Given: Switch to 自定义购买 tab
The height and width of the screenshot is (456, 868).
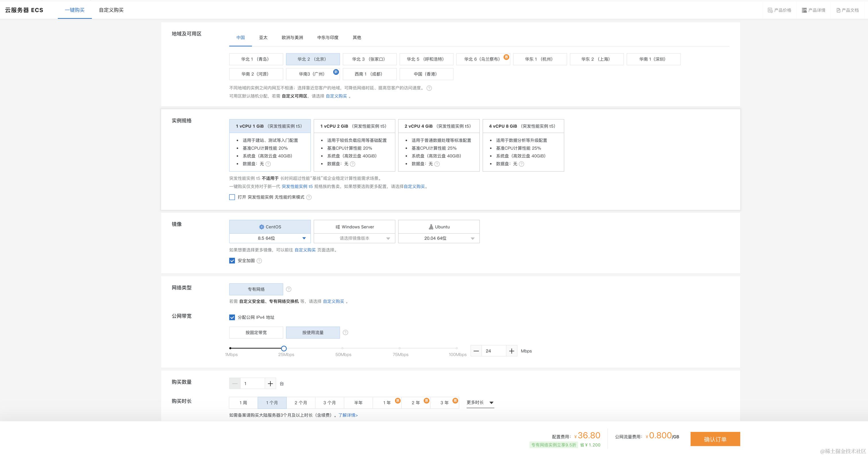Looking at the screenshot, I should [x=111, y=10].
